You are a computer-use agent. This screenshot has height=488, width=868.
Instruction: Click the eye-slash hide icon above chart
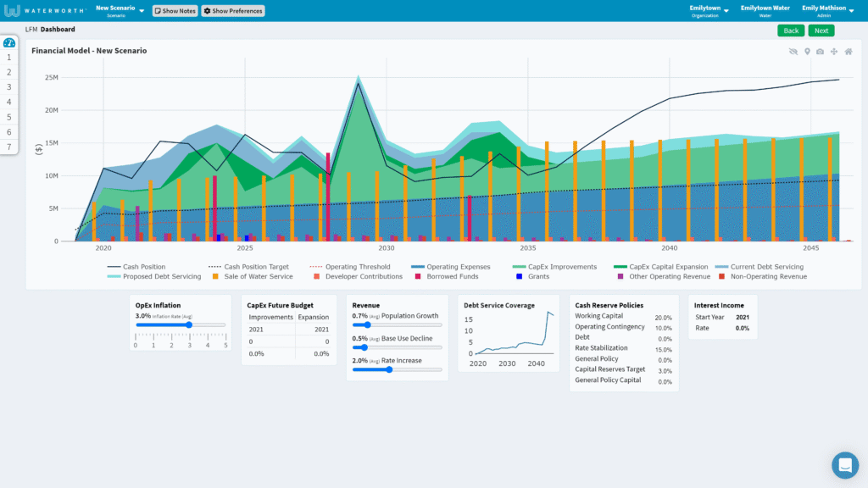click(x=793, y=52)
